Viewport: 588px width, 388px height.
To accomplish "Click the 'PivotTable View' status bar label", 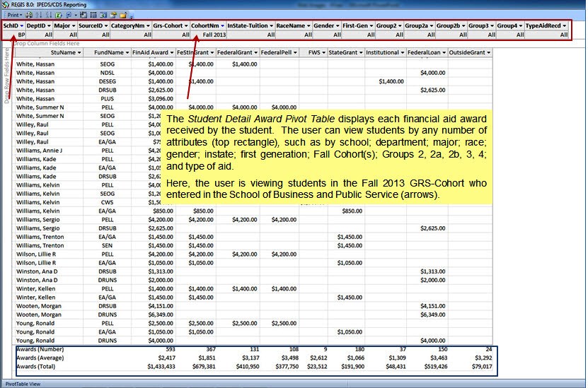I will click(x=23, y=384).
